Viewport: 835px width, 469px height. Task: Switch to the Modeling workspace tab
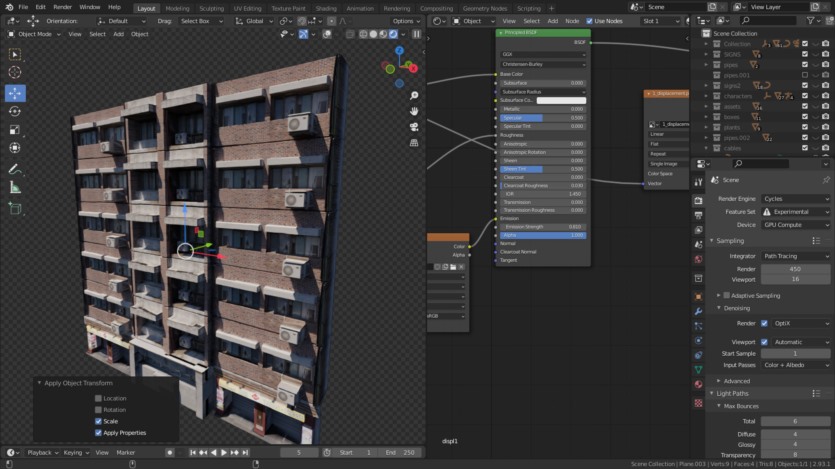click(177, 9)
